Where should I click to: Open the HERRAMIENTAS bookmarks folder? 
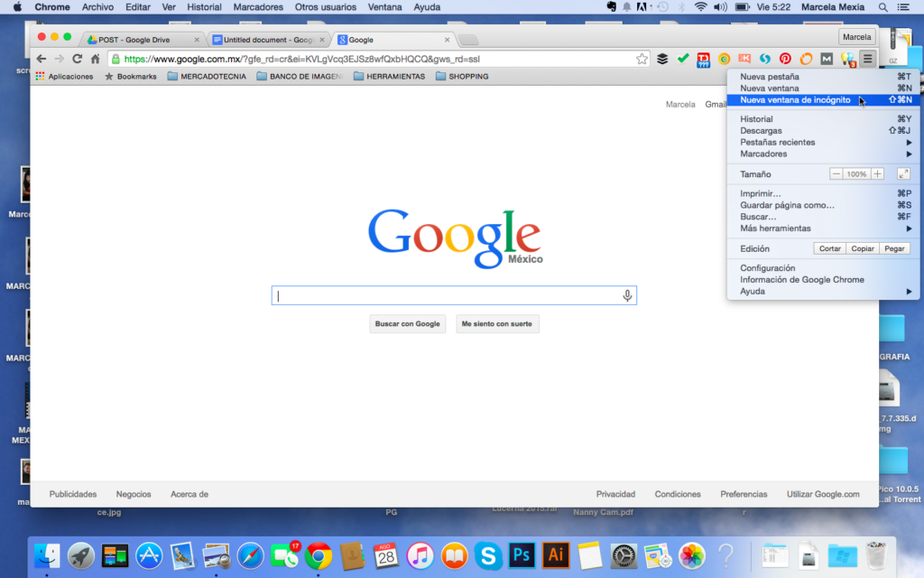coord(390,77)
